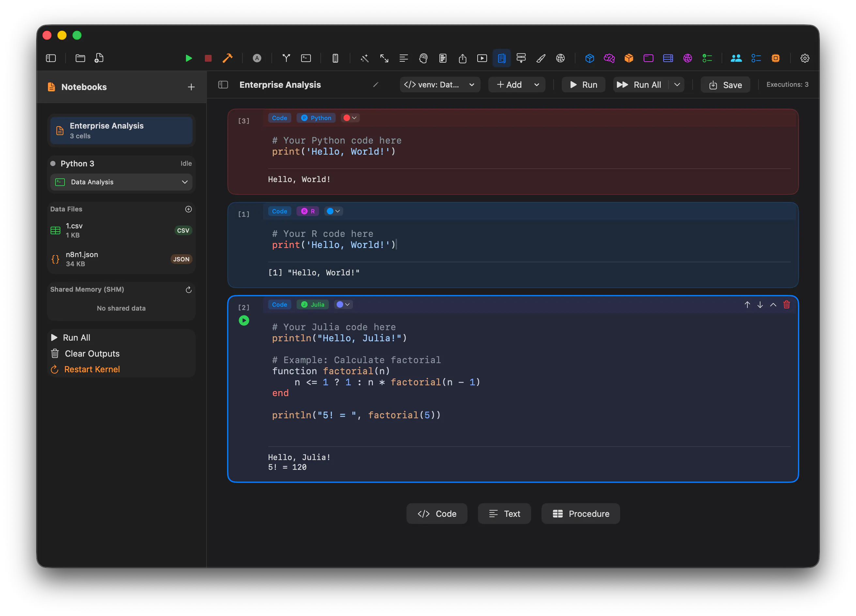856x616 pixels.
Task: Change language via Julia badge on cell 2
Action: (313, 305)
